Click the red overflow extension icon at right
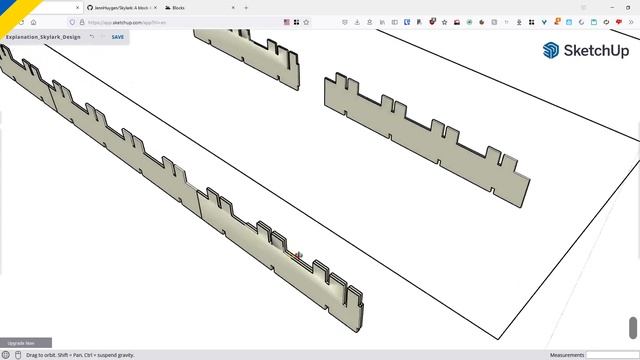This screenshot has height=360, width=640. tap(619, 22)
